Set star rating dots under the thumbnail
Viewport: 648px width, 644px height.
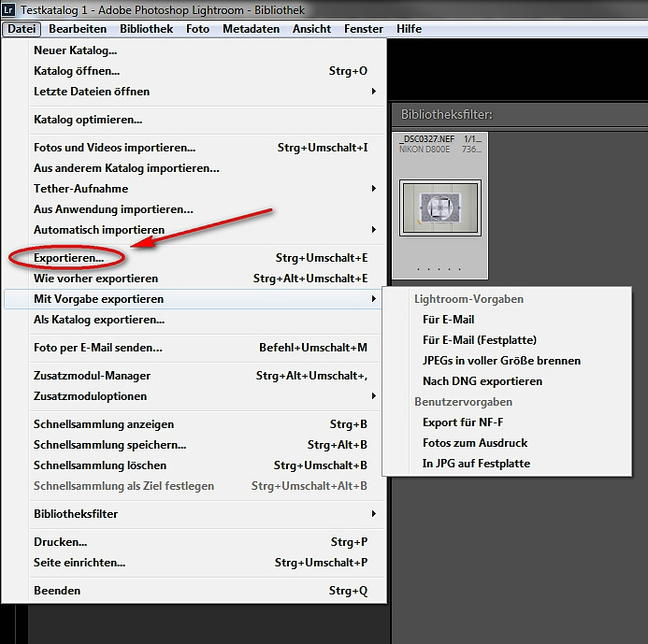[x=439, y=269]
